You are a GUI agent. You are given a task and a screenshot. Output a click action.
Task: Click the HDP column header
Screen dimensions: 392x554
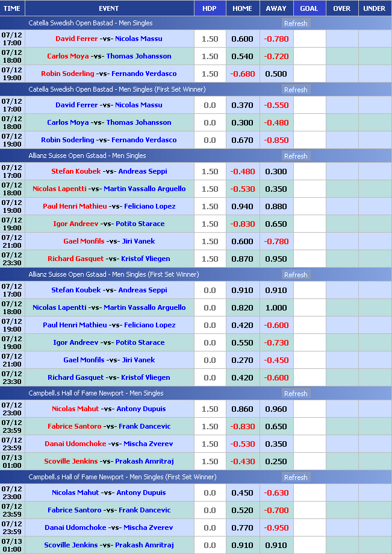pos(210,8)
